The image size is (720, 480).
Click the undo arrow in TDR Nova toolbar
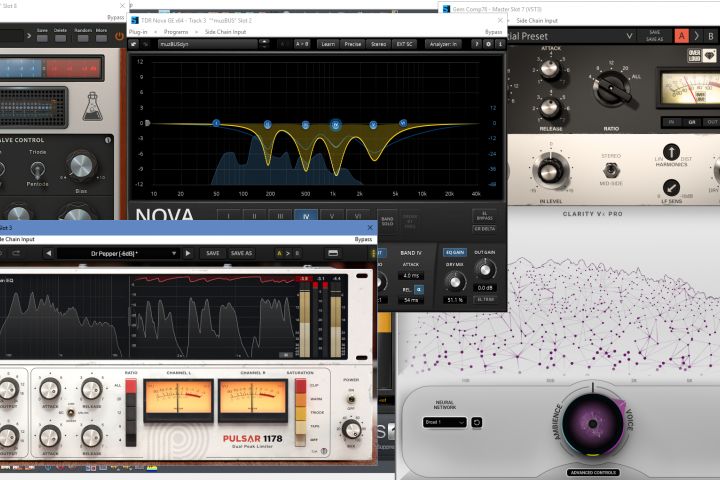134,44
